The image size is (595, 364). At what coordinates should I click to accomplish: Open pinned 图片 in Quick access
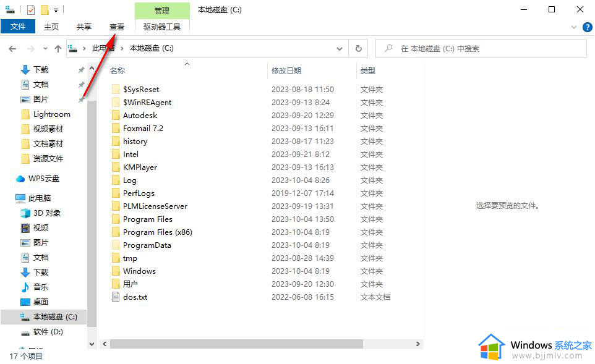coord(41,99)
